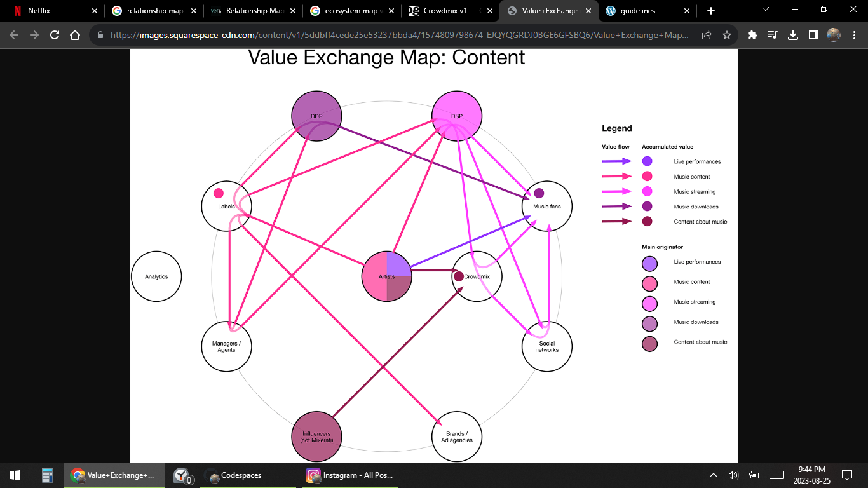This screenshot has height=488, width=868.
Task: Open the Extensions puzzle-piece menu
Action: [752, 36]
